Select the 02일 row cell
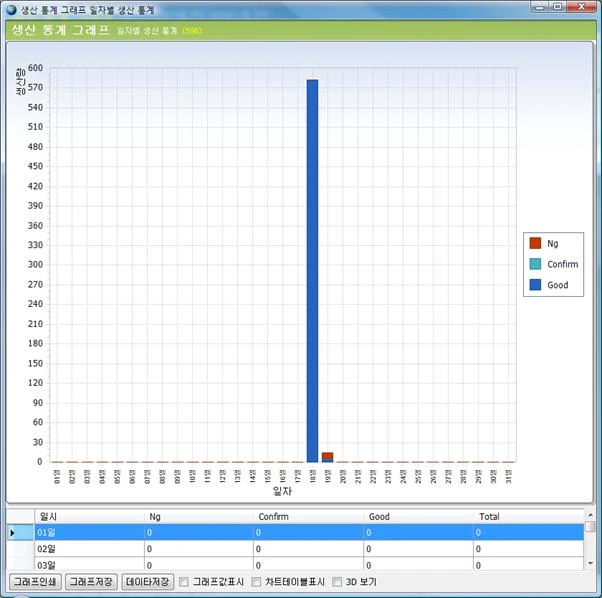 [89, 549]
